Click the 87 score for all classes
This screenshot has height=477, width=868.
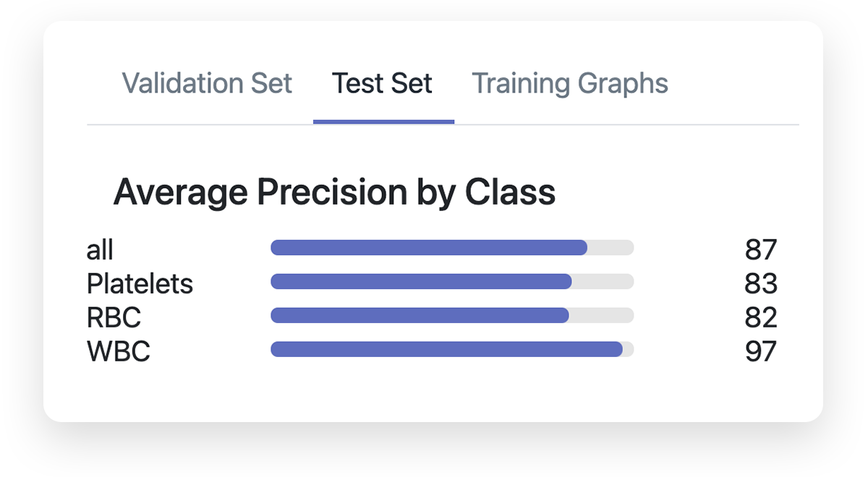760,250
